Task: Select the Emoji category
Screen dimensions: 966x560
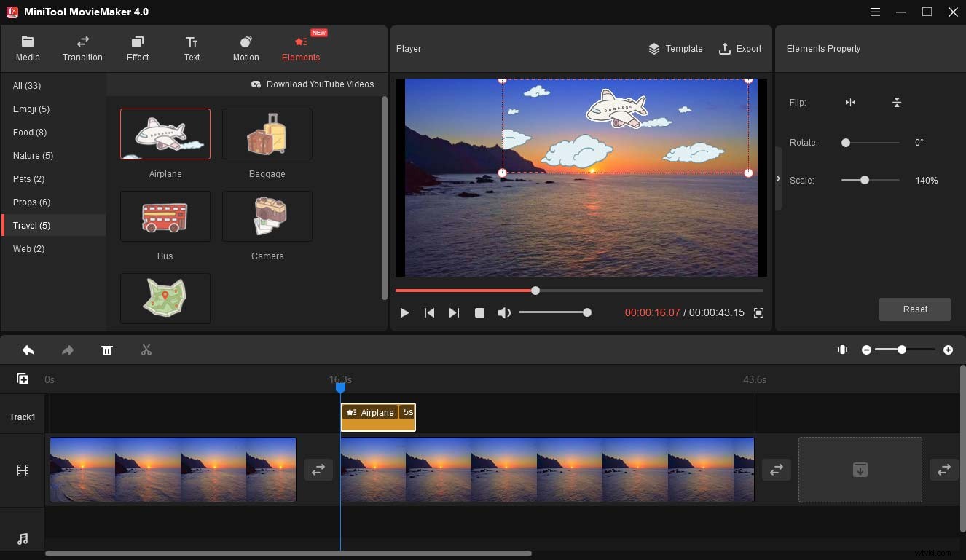Action: click(x=31, y=109)
